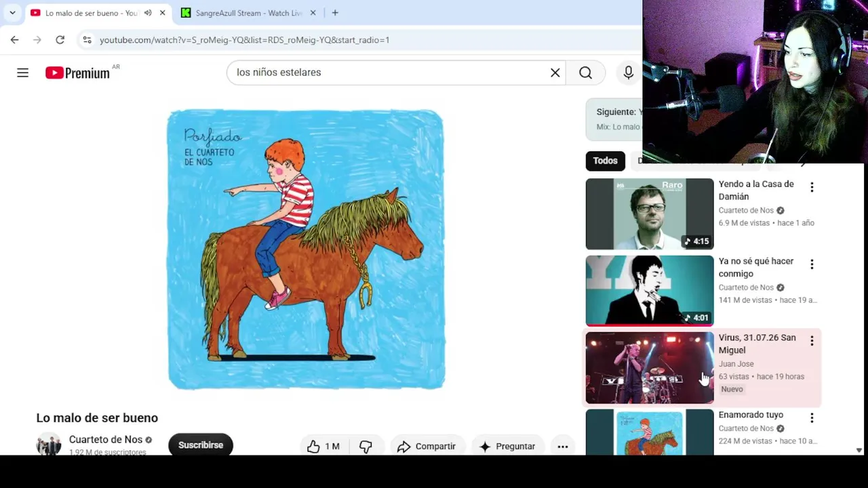Play the Ya no sé qué hacer conmigo thumbnail
The image size is (868, 488).
(650, 291)
